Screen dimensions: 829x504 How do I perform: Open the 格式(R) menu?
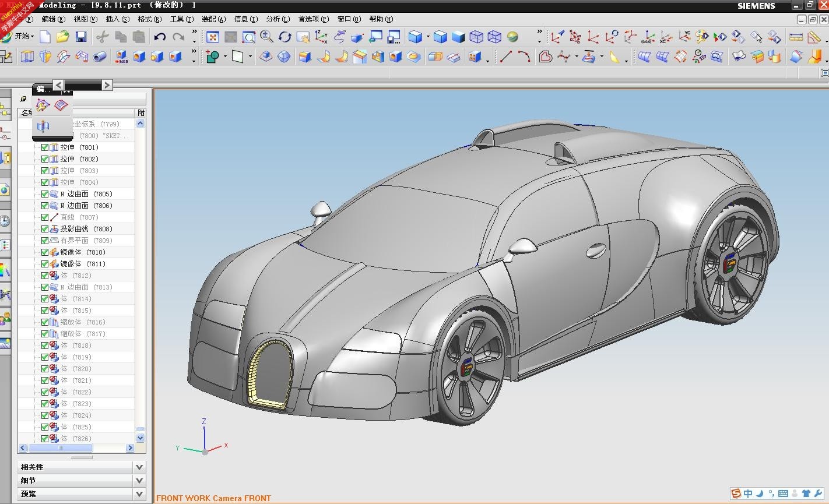point(149,19)
